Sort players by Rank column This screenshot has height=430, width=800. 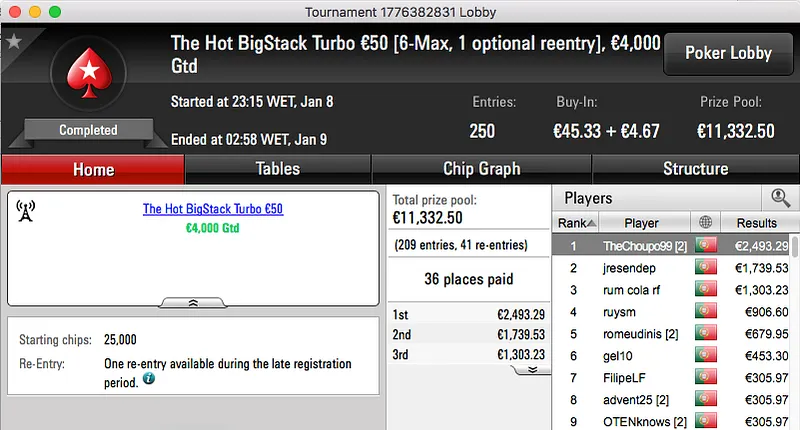tap(577, 223)
